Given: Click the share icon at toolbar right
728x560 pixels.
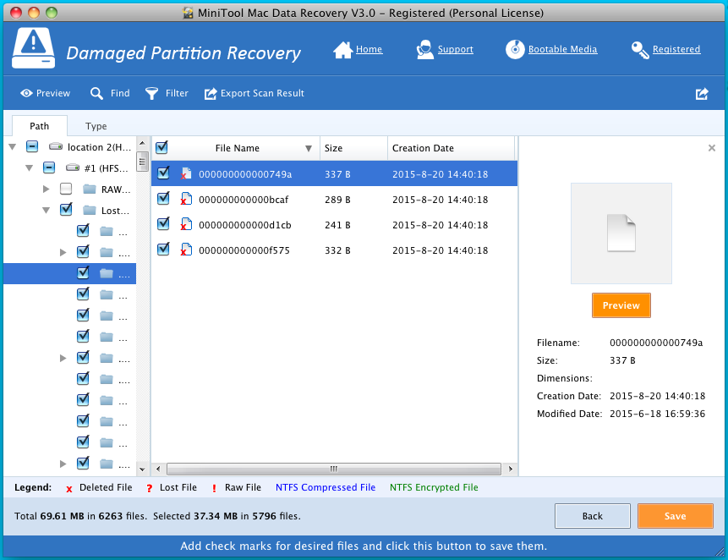Looking at the screenshot, I should (x=702, y=94).
